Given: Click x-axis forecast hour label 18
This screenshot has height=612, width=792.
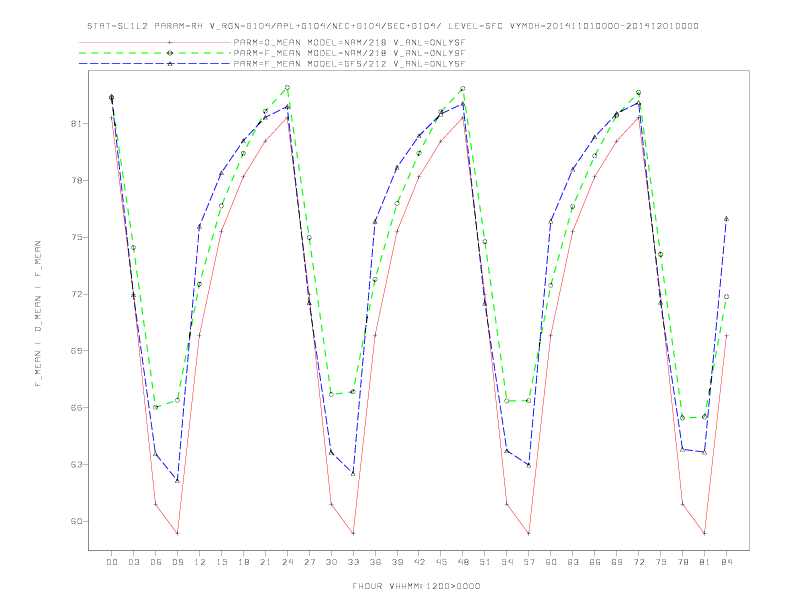Looking at the screenshot, I should tap(243, 562).
